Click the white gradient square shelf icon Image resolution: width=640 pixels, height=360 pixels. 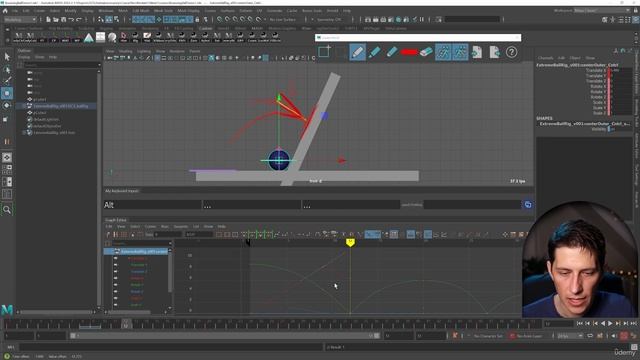[x=100, y=38]
